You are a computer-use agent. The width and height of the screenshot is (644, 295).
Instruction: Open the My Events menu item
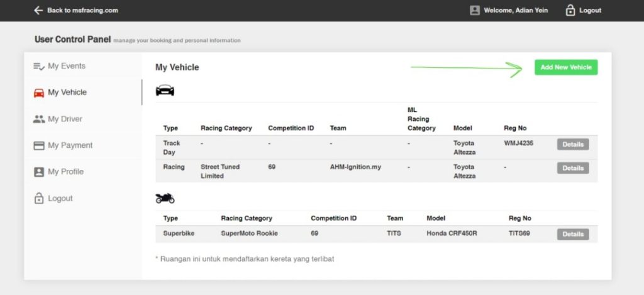pos(67,66)
